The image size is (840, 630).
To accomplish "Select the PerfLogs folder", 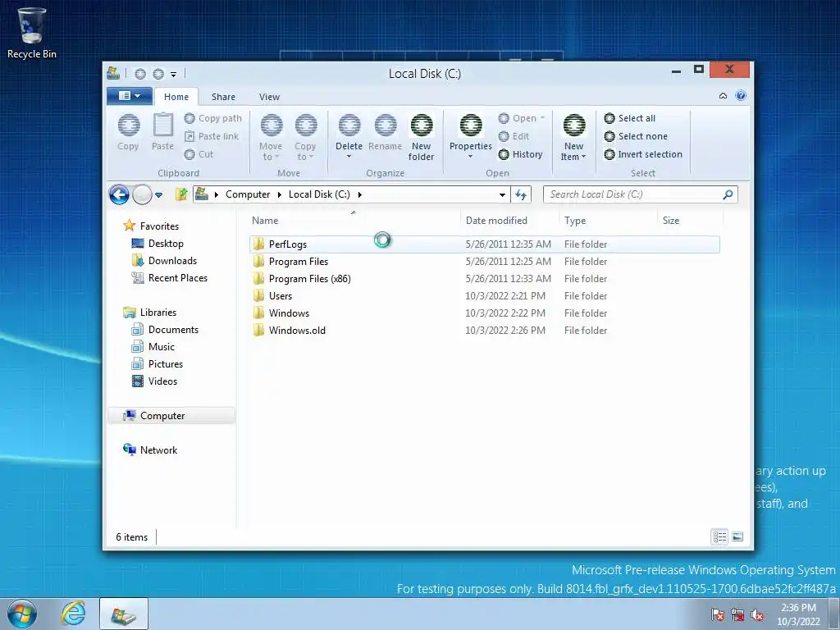I will click(x=484, y=244).
